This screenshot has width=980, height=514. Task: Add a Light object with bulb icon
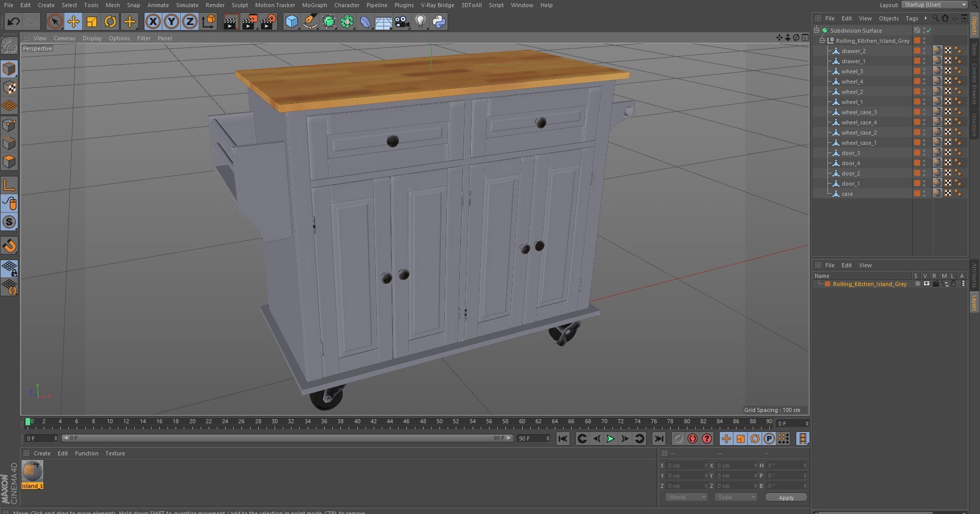coord(420,21)
